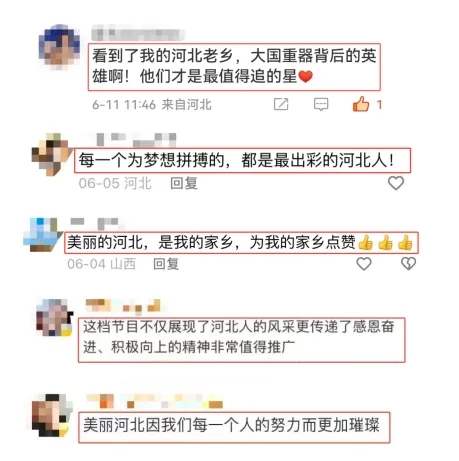Reply to the 06-04 山西 comment
Screen dimensions: 459x461
coord(166,264)
